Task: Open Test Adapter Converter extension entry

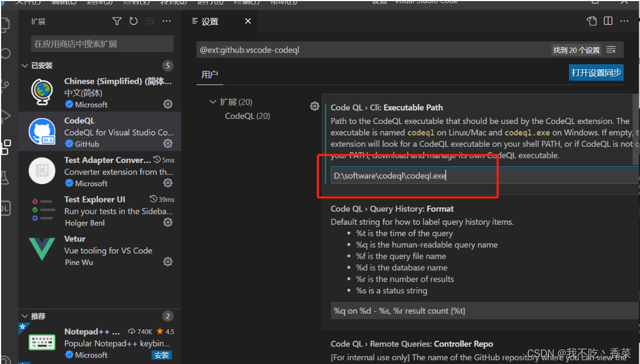Action: coord(100,172)
